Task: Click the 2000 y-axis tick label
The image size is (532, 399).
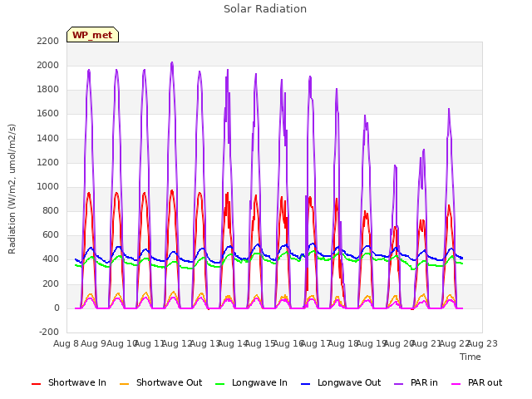Action: pos(48,65)
